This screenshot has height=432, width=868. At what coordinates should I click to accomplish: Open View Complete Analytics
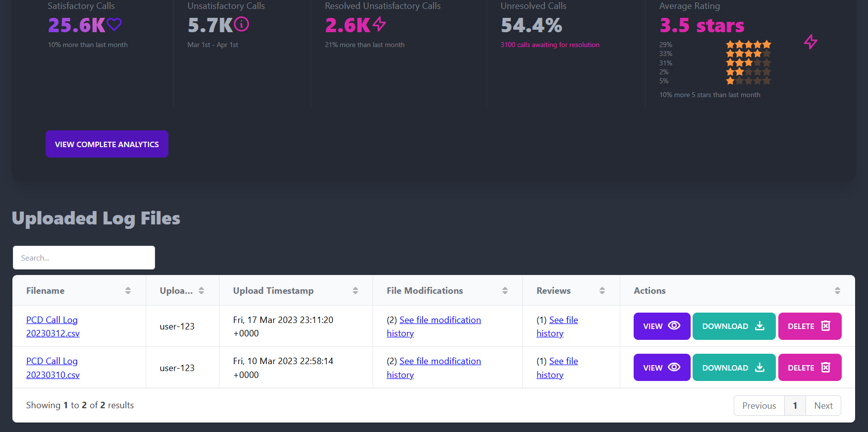click(x=107, y=144)
